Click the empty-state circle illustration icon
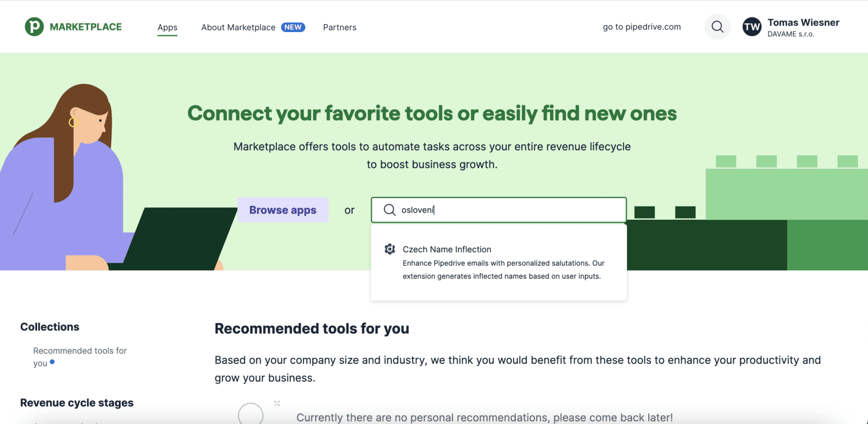The height and width of the screenshot is (424, 868). (x=250, y=414)
